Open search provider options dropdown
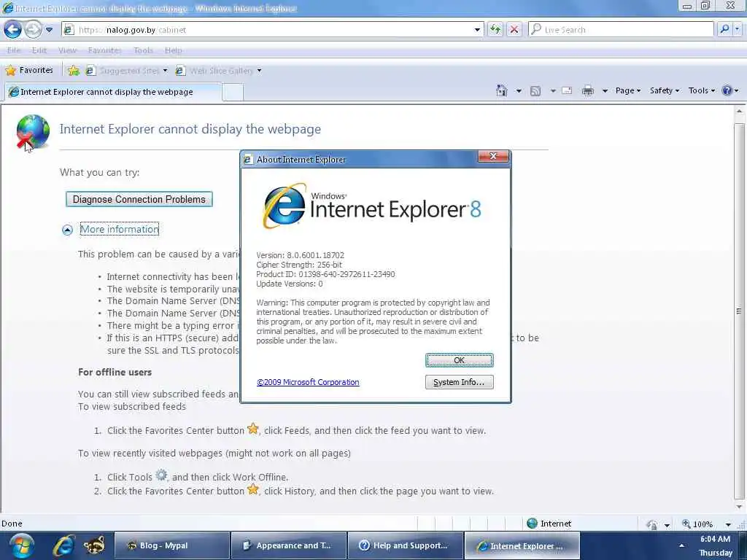The image size is (747, 560). (737, 29)
